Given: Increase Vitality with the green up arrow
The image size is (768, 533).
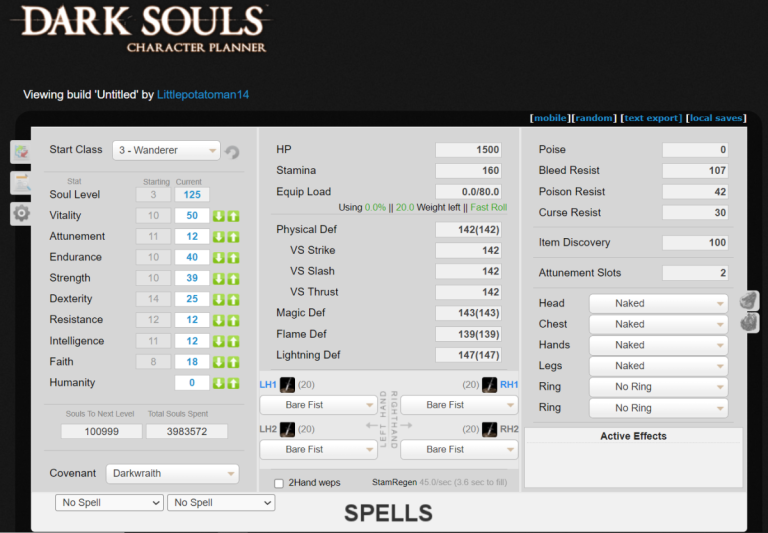Looking at the screenshot, I should point(233,216).
